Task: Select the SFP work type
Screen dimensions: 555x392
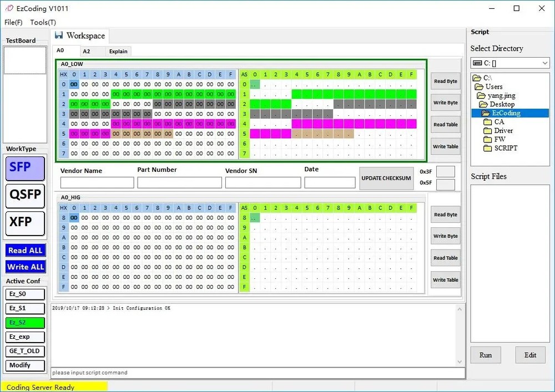Action: tap(24, 169)
